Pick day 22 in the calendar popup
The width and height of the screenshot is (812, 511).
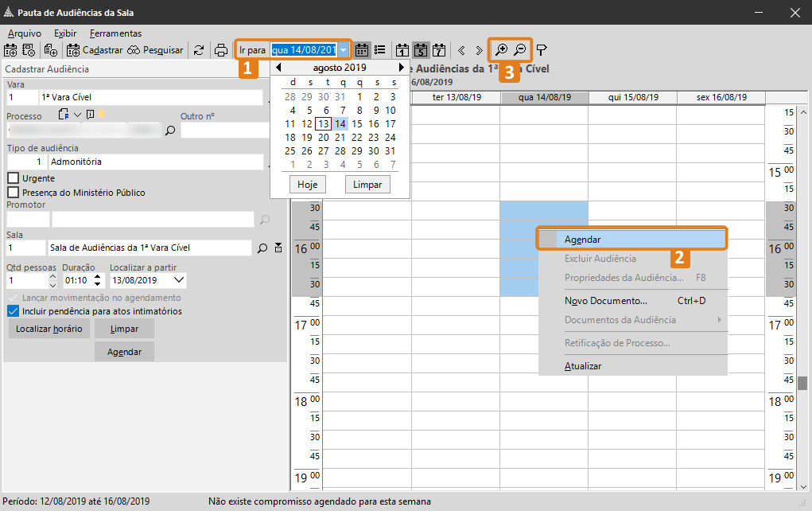tap(357, 138)
